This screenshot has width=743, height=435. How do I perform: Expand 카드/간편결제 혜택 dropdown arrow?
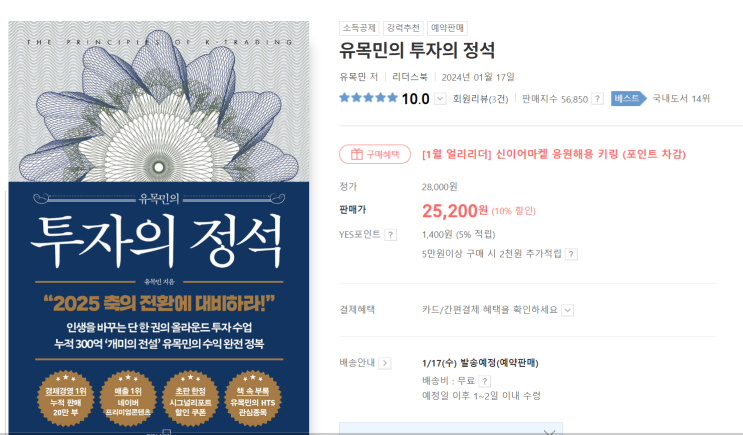(568, 310)
